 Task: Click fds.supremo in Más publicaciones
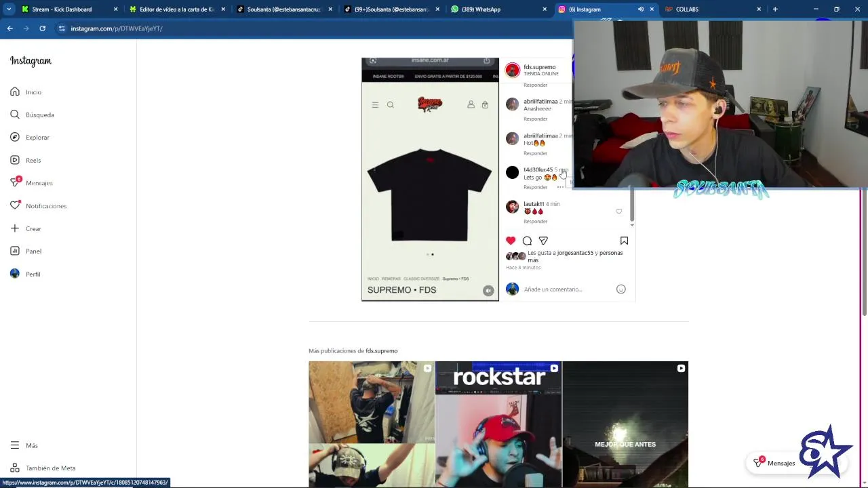tap(381, 351)
